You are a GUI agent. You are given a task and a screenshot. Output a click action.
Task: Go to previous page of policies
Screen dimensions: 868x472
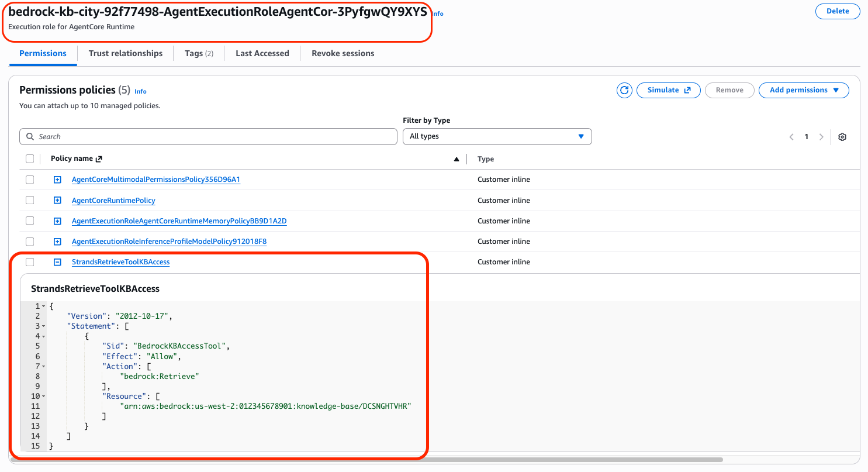point(791,137)
